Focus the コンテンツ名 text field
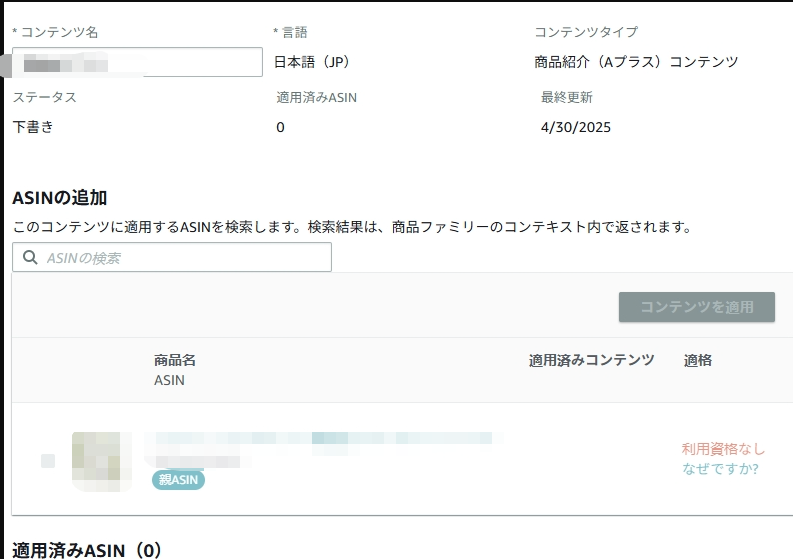This screenshot has width=793, height=559. [x=137, y=62]
